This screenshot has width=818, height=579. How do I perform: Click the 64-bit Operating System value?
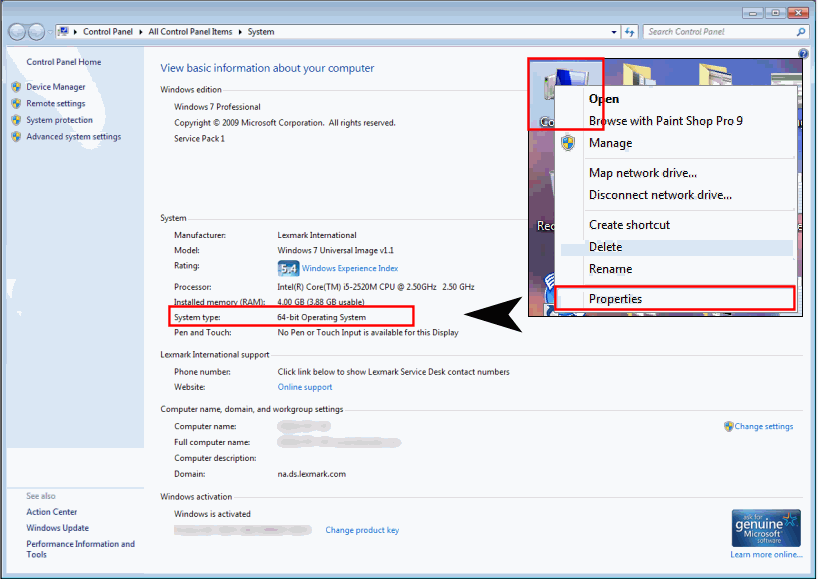click(x=321, y=317)
